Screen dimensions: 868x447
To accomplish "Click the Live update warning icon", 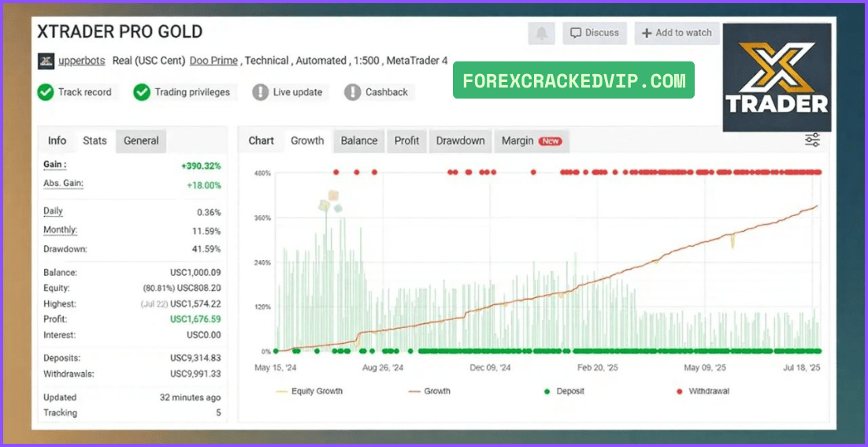I will [260, 92].
